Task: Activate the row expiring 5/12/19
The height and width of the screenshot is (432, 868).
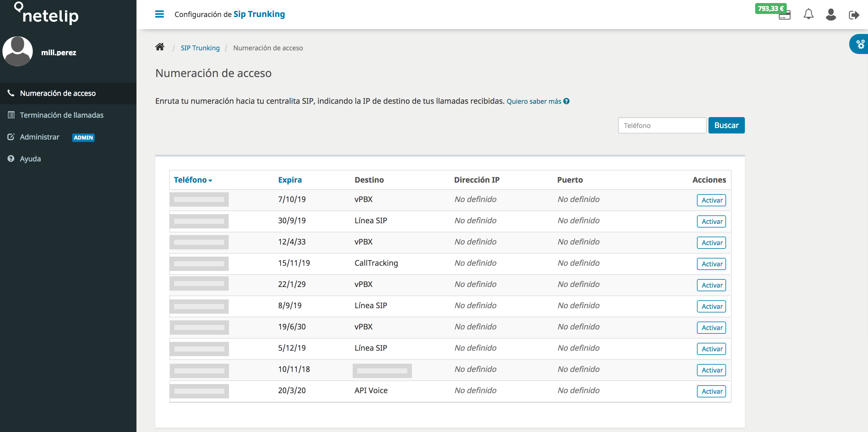Action: [x=711, y=349]
